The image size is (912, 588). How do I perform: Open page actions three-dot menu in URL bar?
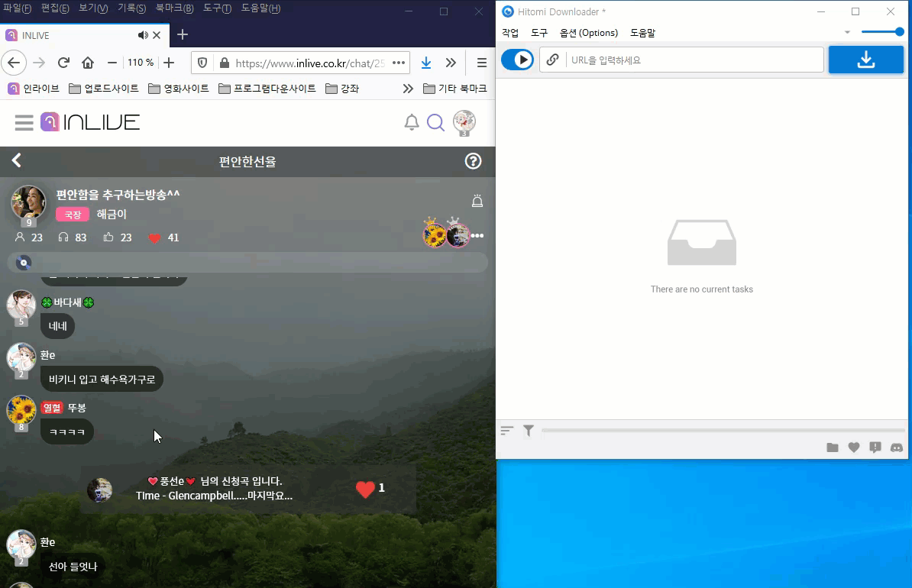tap(399, 63)
